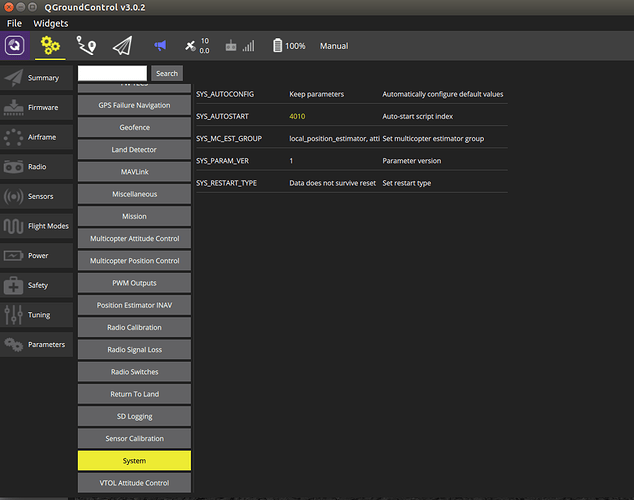Select the Return To Land group
This screenshot has height=500, width=634.
pos(134,394)
